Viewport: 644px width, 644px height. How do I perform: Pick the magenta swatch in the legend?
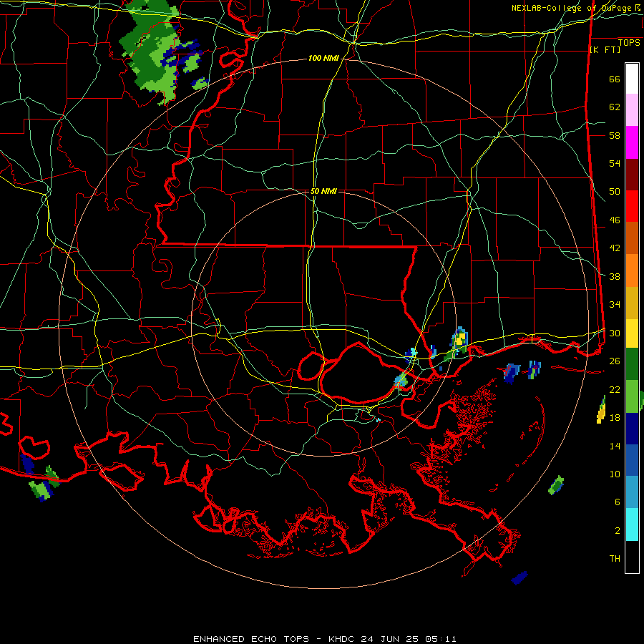point(632,142)
